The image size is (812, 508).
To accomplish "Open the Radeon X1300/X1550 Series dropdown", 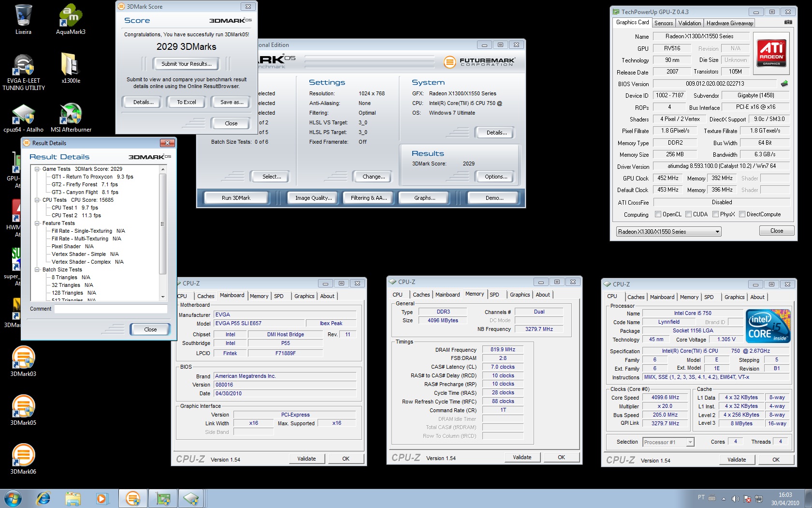I will pos(668,232).
